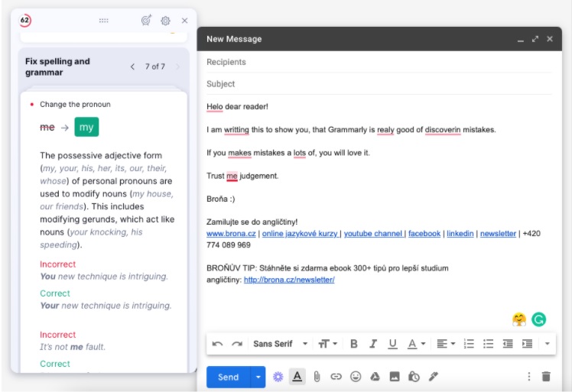Open the Sans Serif font dropdown
572x392 pixels.
point(280,344)
